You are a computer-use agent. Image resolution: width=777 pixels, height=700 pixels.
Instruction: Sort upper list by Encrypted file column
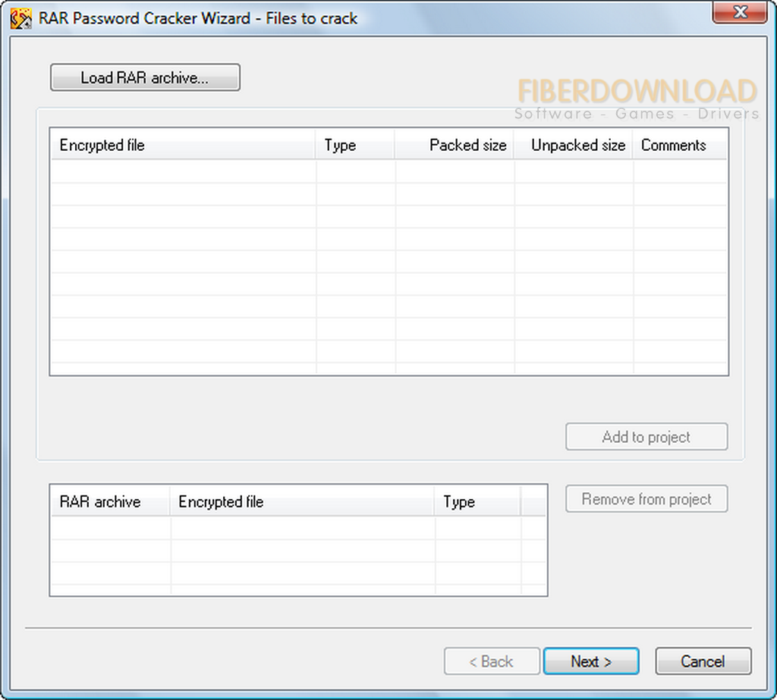[x=182, y=145]
